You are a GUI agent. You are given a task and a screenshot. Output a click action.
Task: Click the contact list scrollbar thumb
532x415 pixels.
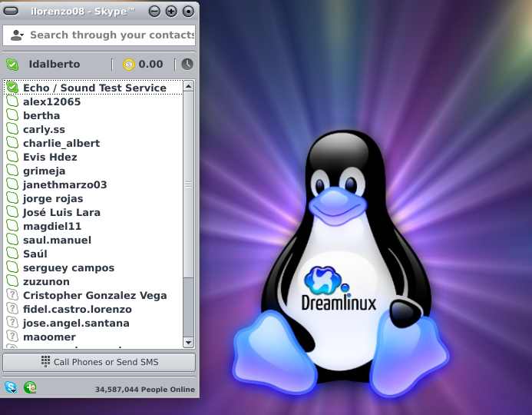pos(188,184)
